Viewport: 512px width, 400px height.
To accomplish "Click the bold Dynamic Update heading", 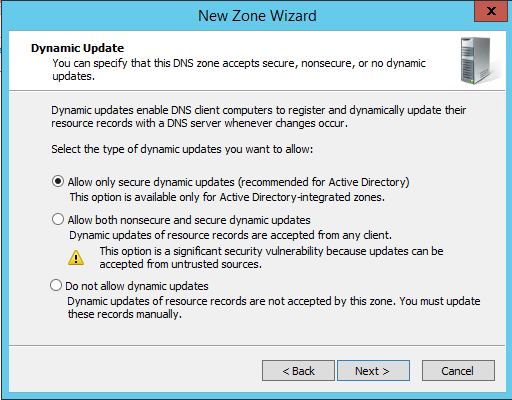I will tap(77, 48).
